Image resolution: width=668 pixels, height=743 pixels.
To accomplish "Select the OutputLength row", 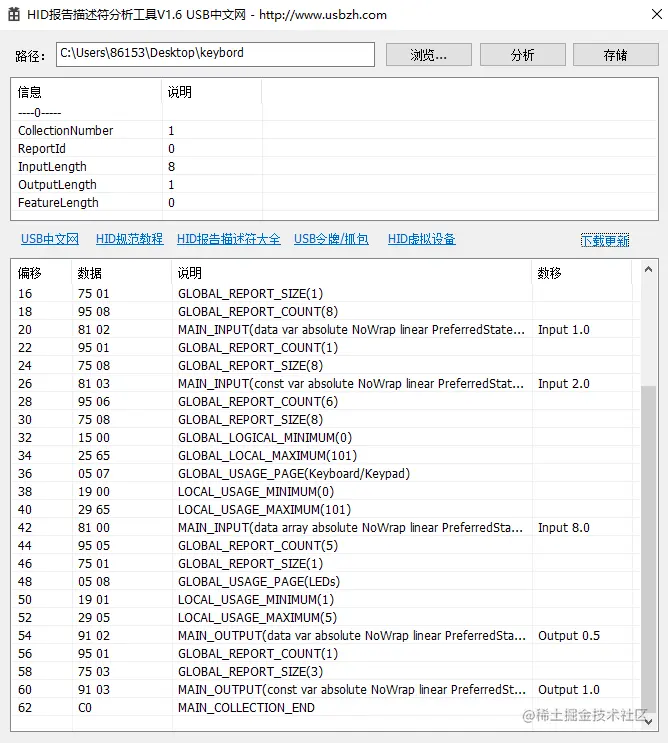I will (x=334, y=184).
